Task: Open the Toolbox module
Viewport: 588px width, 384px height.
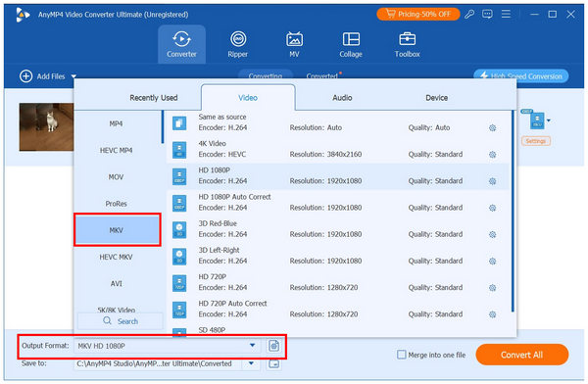Action: 408,44
